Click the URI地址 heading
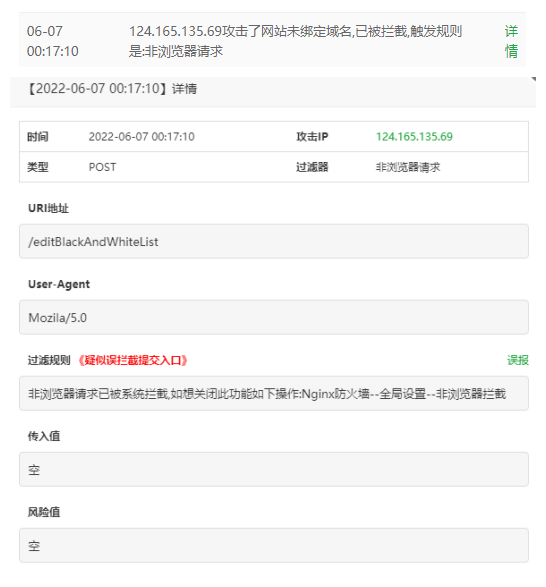Screen dimensions: 546x587 tap(48, 208)
